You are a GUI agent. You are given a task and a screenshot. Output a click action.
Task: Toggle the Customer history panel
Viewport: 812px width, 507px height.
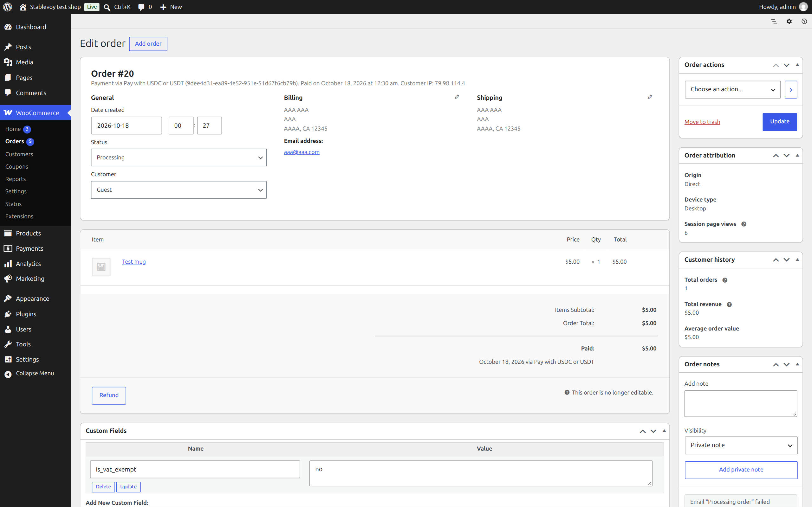point(797,260)
